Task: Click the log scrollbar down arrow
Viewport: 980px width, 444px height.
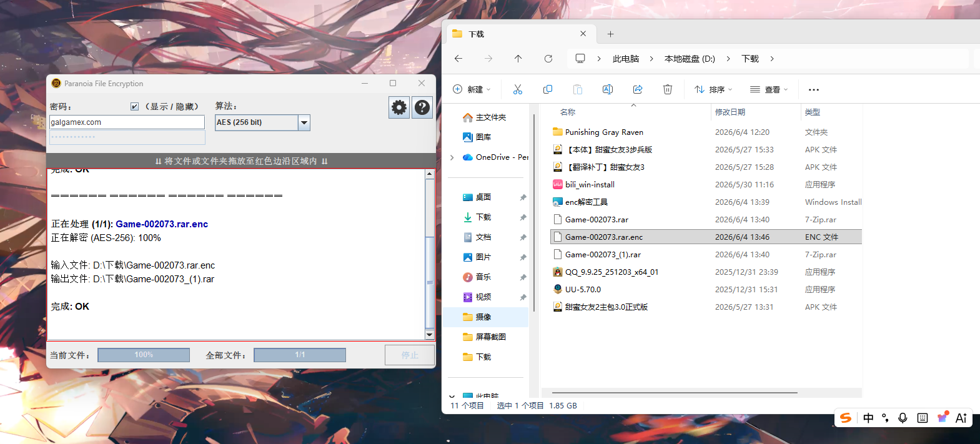Action: point(430,335)
